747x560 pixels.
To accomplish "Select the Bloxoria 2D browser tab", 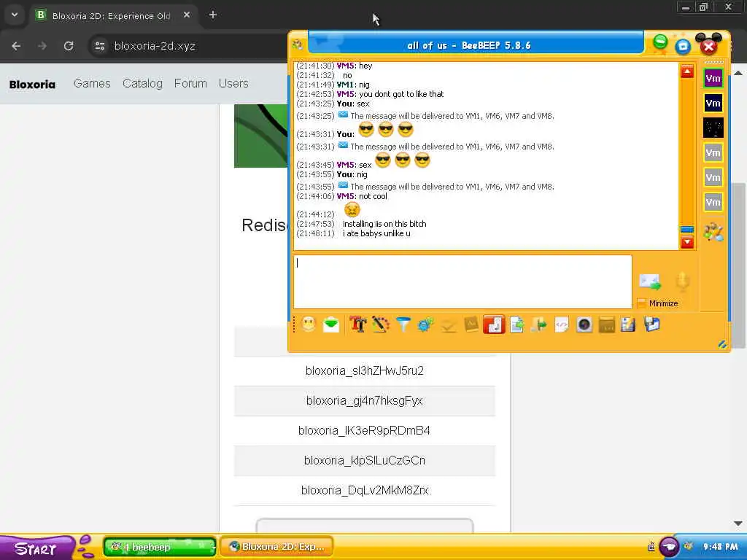I will 111,16.
